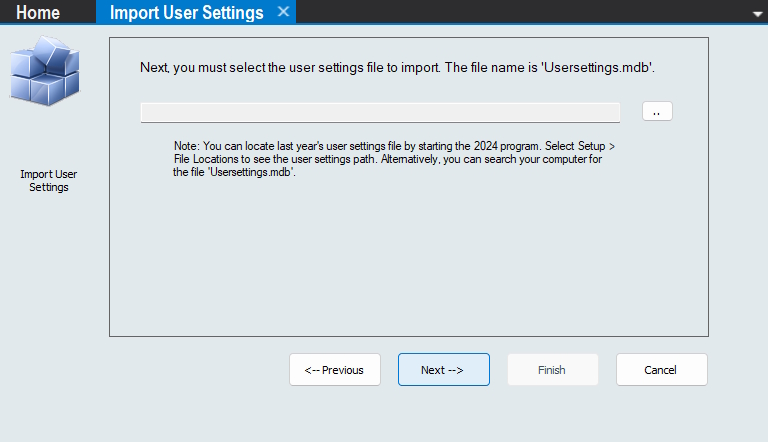The height and width of the screenshot is (442, 768).
Task: Close the Import User Settings tab
Action: coord(283,12)
